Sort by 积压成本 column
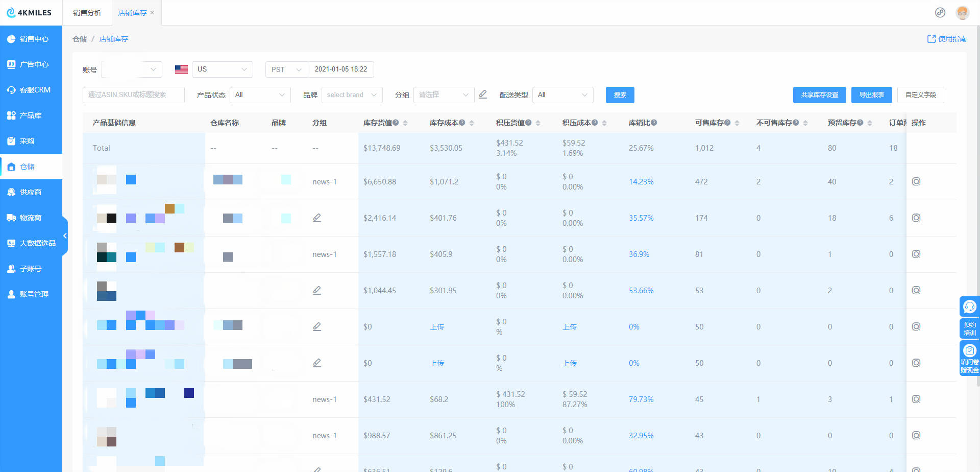The width and height of the screenshot is (980, 472). pos(604,123)
